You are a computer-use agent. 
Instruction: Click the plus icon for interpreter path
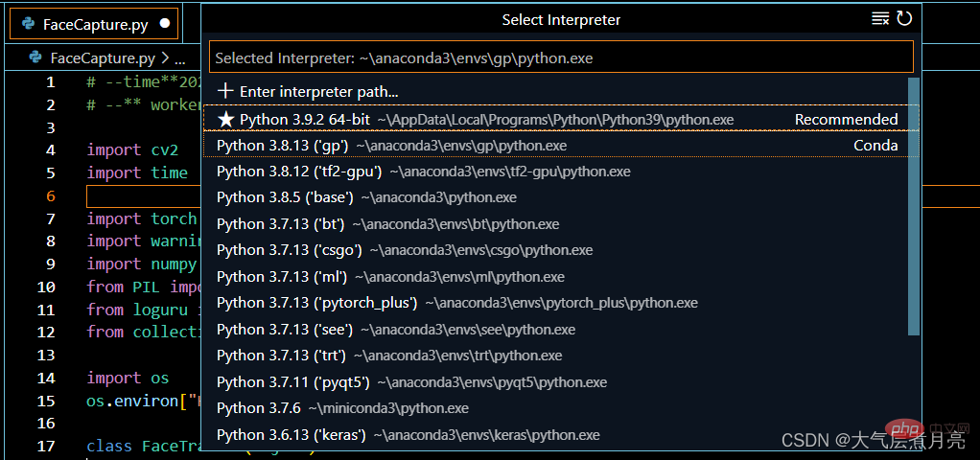(225, 91)
